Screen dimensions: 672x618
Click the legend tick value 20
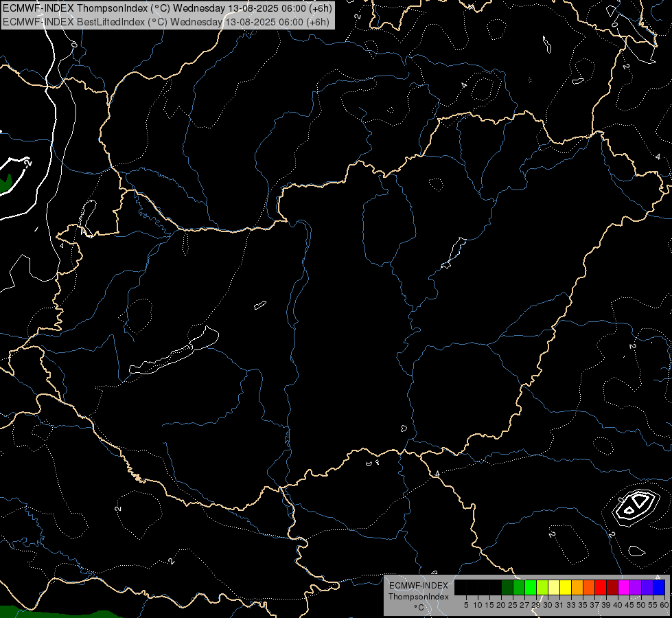click(501, 605)
